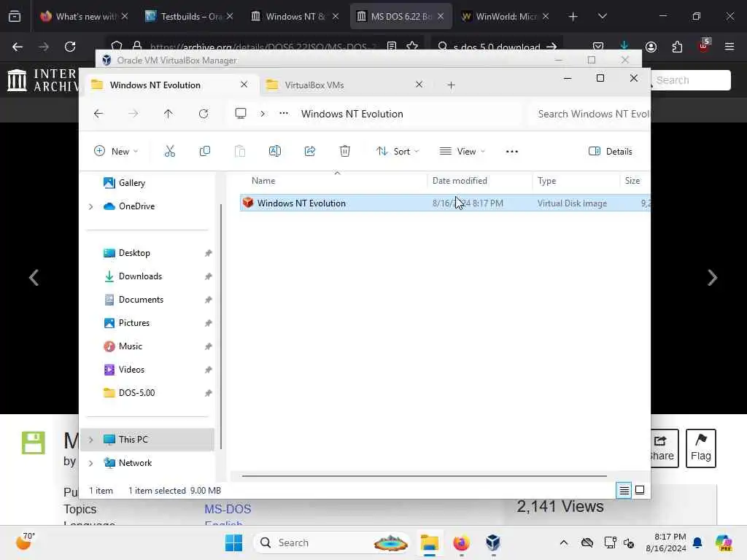Switch to WinWorld Firefox tab

tap(505, 16)
